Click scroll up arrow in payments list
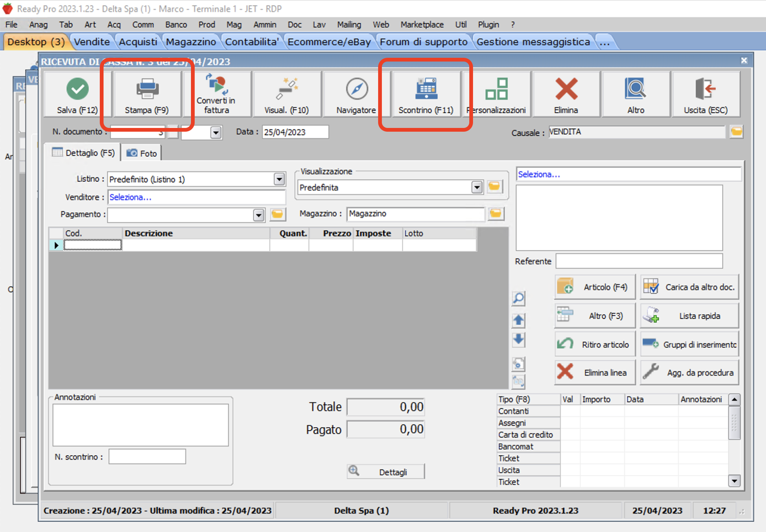The width and height of the screenshot is (766, 532). pyautogui.click(x=734, y=400)
